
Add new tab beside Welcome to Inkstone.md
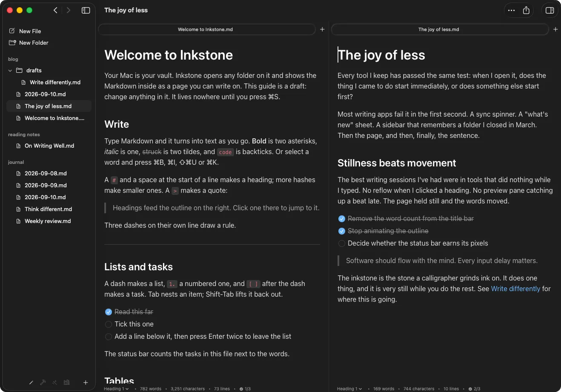(x=322, y=29)
